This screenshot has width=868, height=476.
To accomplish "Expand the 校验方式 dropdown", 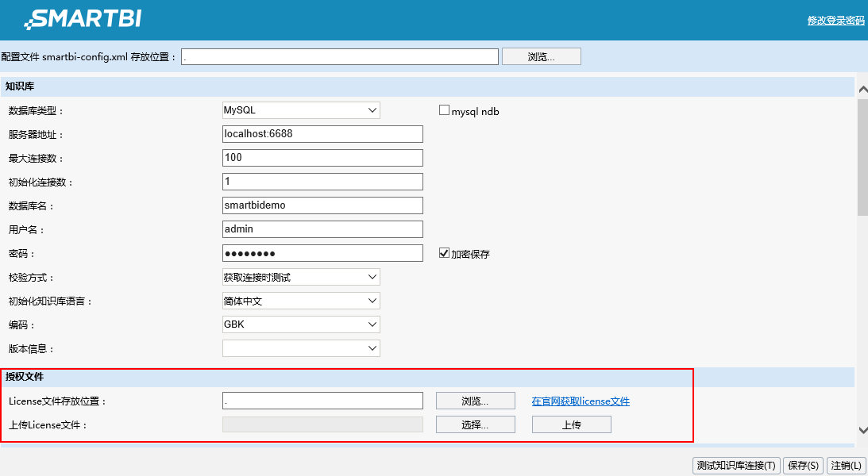I will [301, 277].
